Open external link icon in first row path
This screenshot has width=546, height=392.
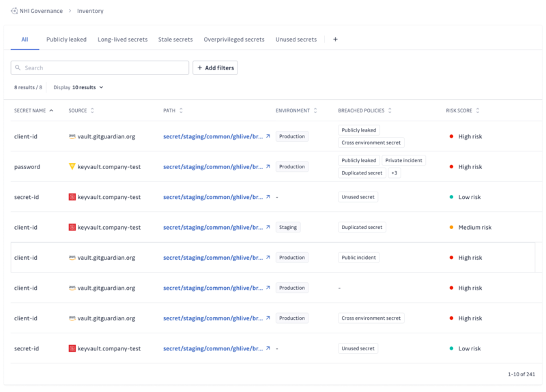(x=268, y=136)
